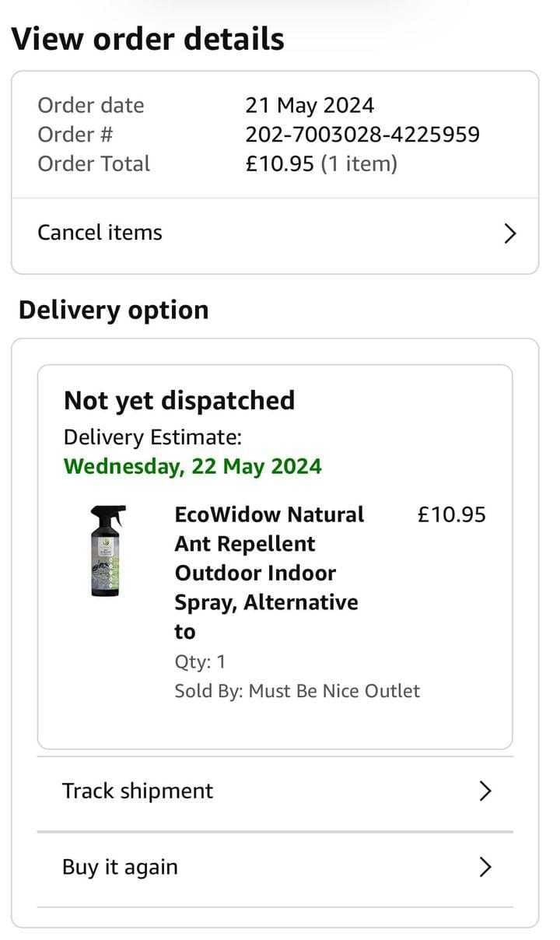Click the View order details heading
Image resolution: width=560 pixels, height=940 pixels.
(x=148, y=39)
